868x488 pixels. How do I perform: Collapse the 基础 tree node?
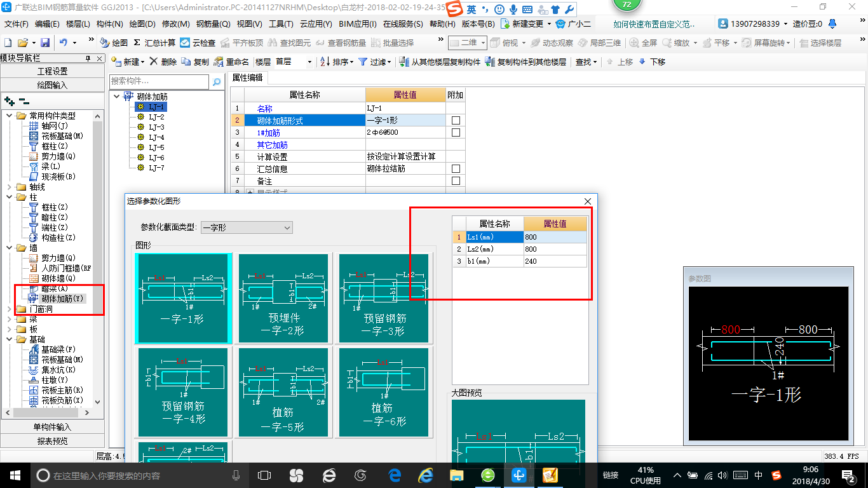click(x=9, y=339)
